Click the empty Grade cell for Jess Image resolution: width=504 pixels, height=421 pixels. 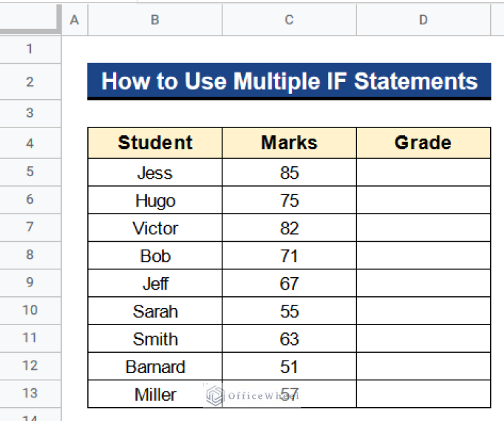tap(423, 173)
